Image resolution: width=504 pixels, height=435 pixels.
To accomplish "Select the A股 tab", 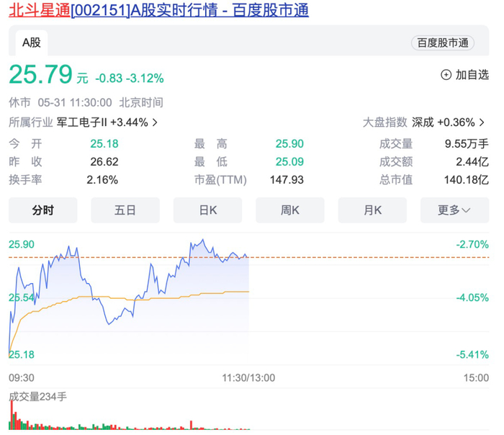I will tap(31, 42).
